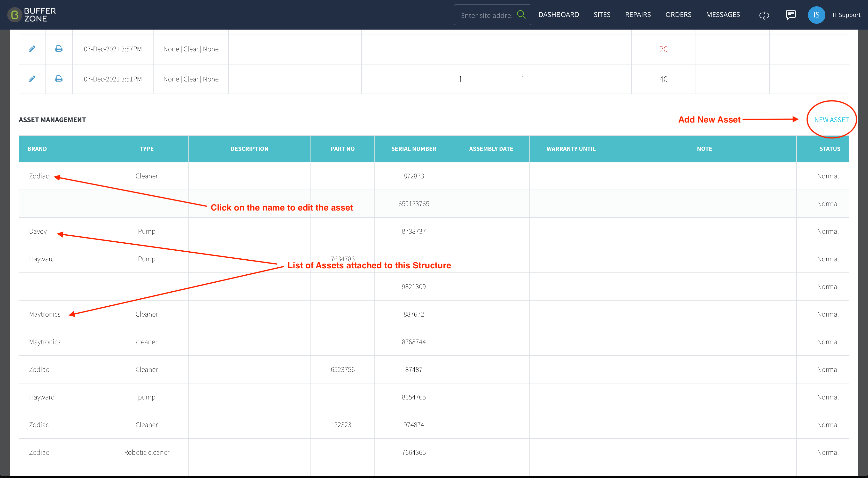Select part number 6523756 cell
The height and width of the screenshot is (478, 868).
[x=342, y=370]
